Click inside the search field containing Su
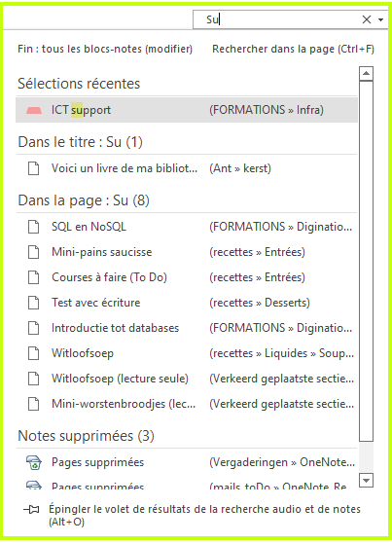The image size is (392, 543). [277, 19]
